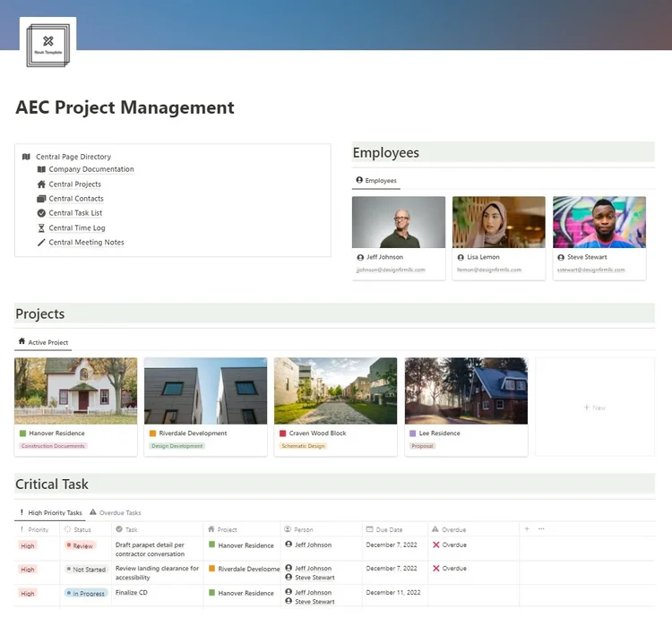672x626 pixels.
Task: Click the book icon next to Company Documentation
Action: (x=41, y=169)
